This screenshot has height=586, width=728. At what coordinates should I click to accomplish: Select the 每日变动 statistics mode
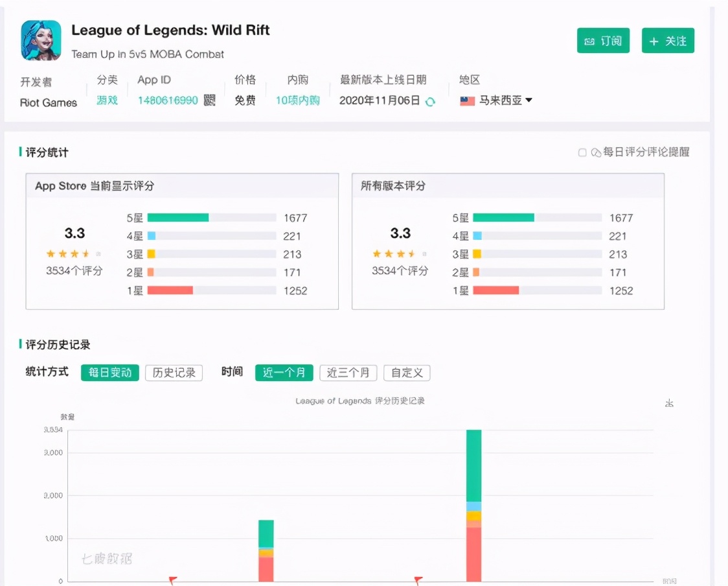click(110, 373)
